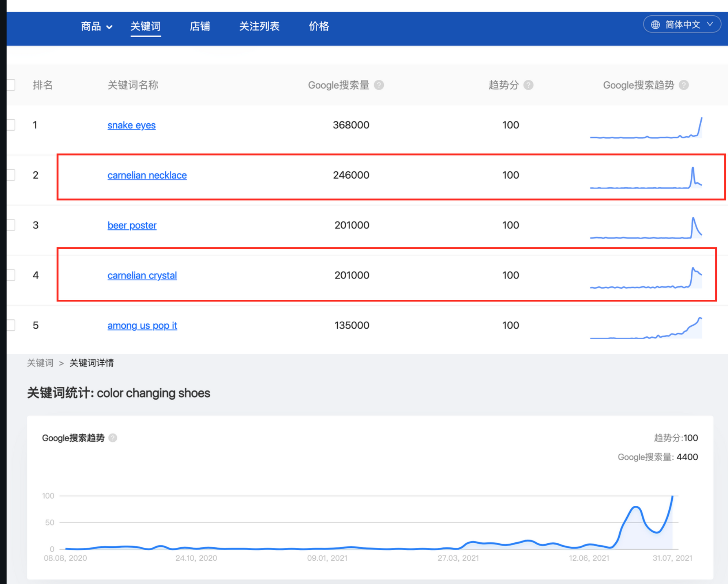Open the carnelian necklace keyword link
Image resolution: width=728 pixels, height=584 pixels.
[x=147, y=175]
